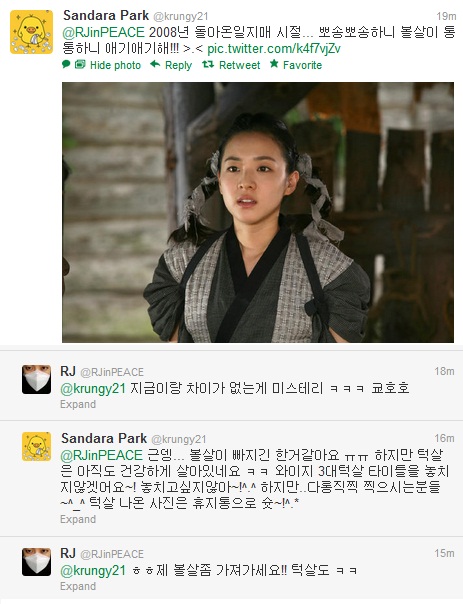Open RJ's masked avatar in 18m reply
The image size is (463, 604).
coord(36,379)
